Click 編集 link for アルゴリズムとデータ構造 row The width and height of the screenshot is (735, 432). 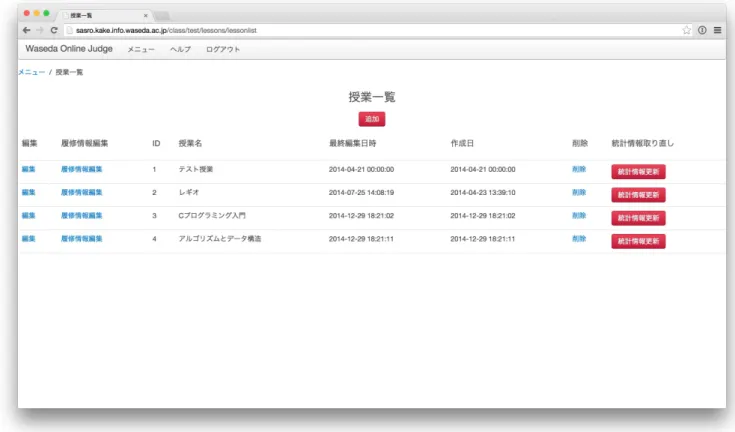pos(29,238)
